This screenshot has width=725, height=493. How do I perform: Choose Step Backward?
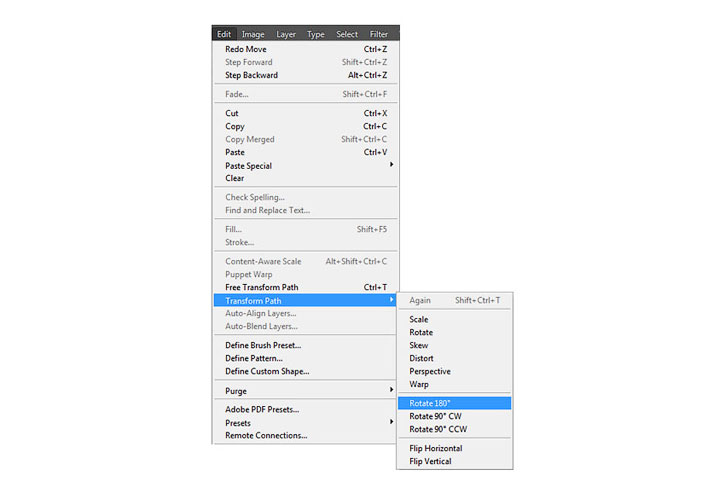click(x=306, y=75)
